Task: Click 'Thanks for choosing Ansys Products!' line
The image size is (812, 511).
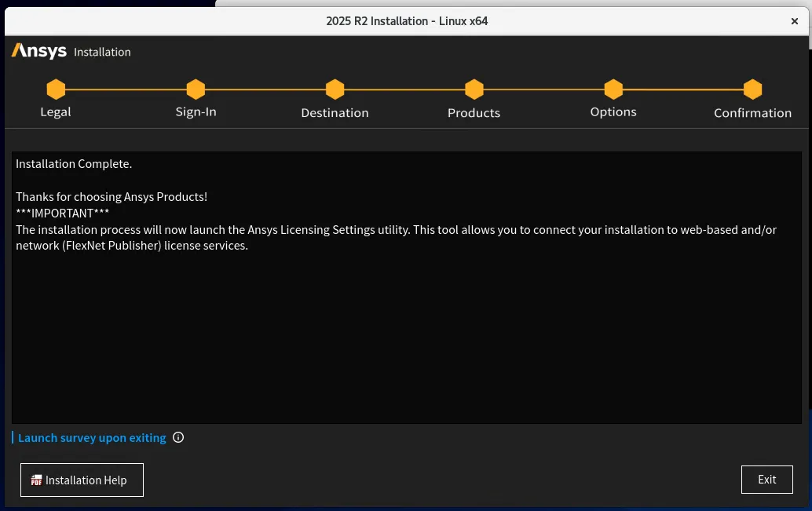Action: point(112,197)
